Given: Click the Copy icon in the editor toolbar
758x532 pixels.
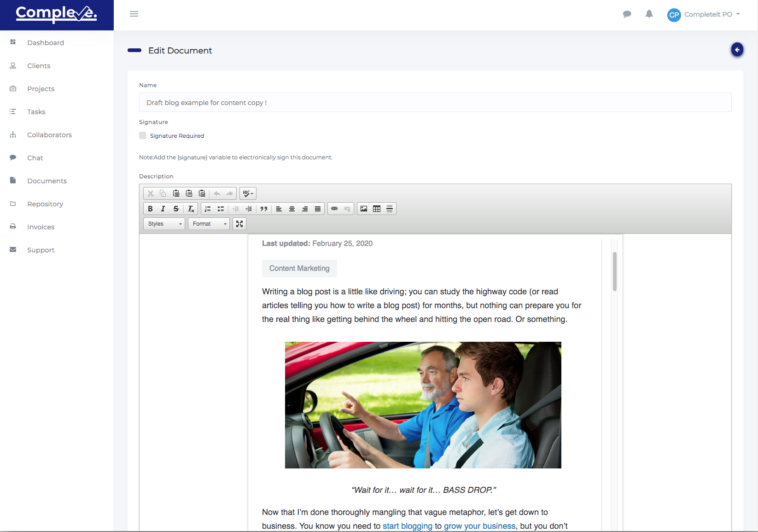Looking at the screenshot, I should pyautogui.click(x=163, y=193).
